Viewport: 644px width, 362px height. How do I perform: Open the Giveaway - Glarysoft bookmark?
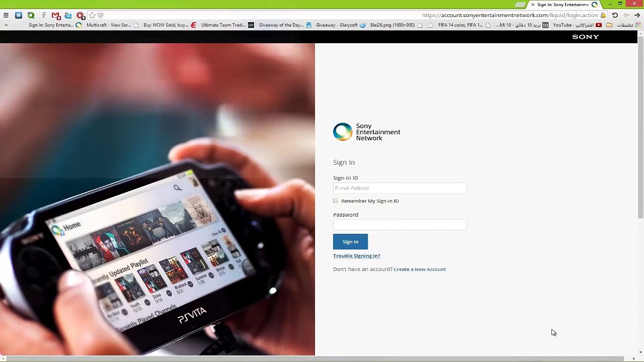point(341,25)
